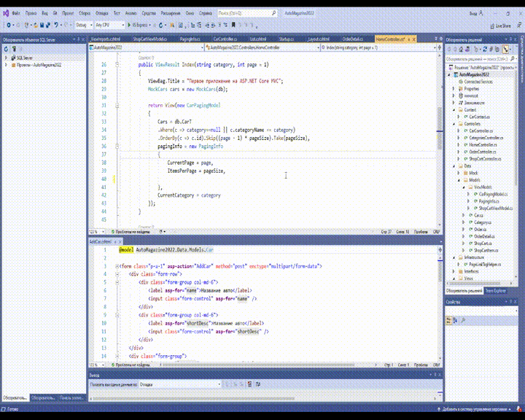This screenshot has width=525, height=420.
Task: Click the uncomment-selection toolbar icon
Action: tap(225, 25)
